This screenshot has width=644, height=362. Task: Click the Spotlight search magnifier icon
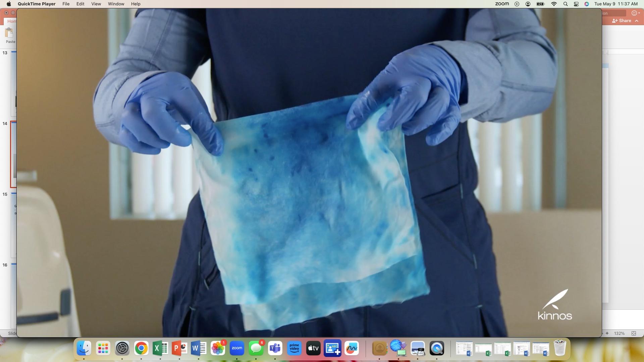[x=566, y=4]
